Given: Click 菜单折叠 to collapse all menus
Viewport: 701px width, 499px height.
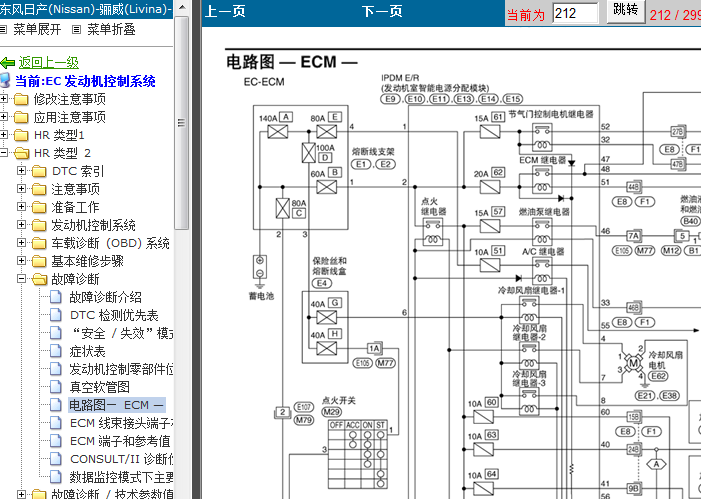Looking at the screenshot, I should click(111, 30).
